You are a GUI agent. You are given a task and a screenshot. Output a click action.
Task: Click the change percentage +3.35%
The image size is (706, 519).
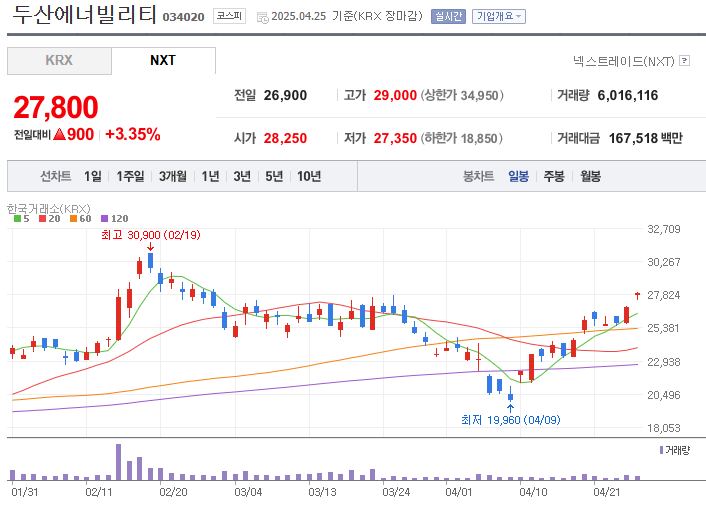[x=132, y=134]
